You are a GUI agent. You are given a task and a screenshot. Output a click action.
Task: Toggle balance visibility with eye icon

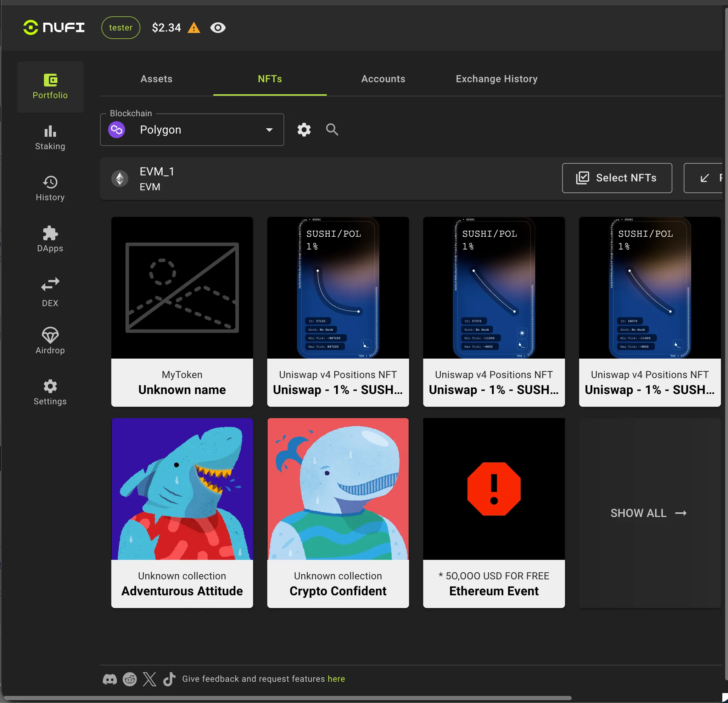[218, 28]
